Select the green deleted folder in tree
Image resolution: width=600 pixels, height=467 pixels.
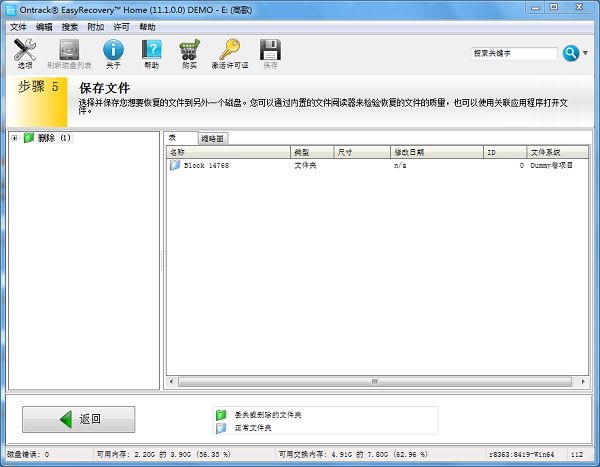(x=29, y=138)
